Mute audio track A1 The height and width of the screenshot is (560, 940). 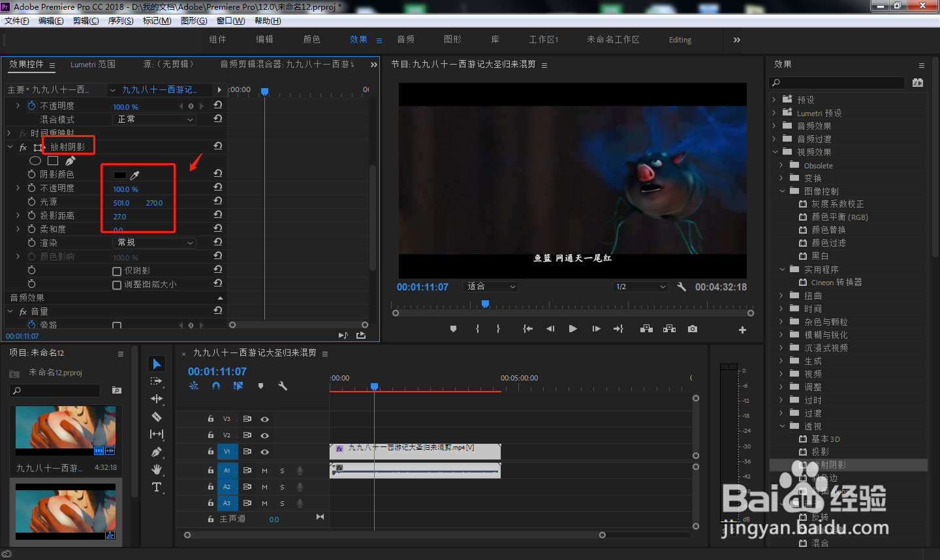(264, 471)
